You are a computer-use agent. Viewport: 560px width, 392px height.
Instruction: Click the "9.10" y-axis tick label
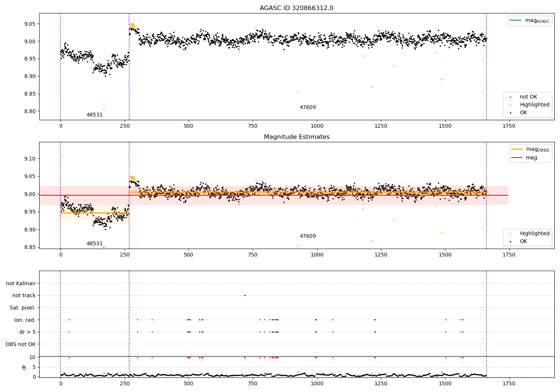coord(29,159)
